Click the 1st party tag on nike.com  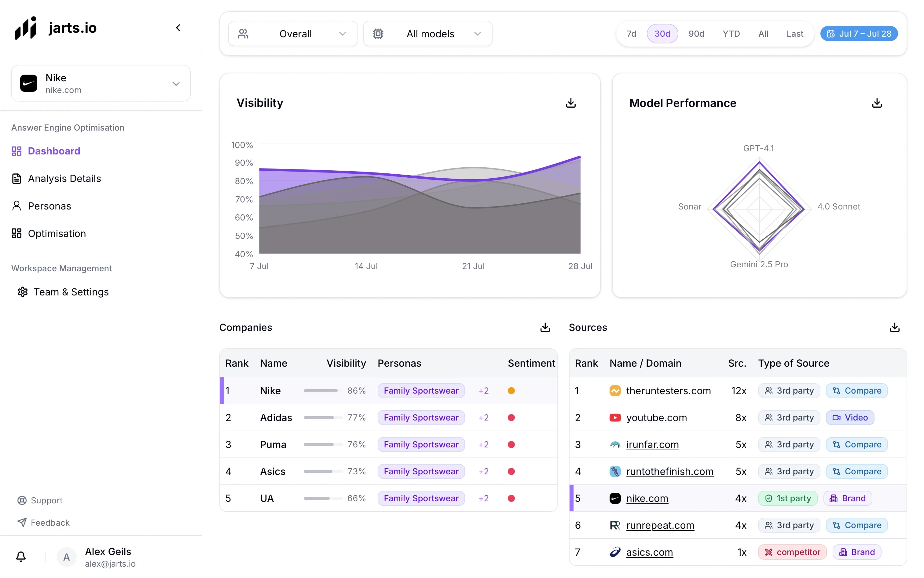(x=788, y=498)
